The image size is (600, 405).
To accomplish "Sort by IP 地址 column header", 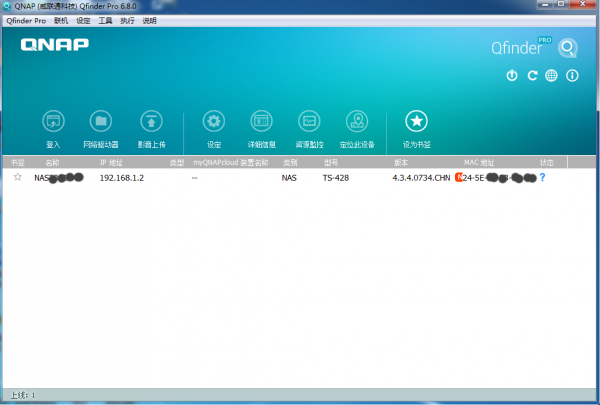I will (x=111, y=162).
